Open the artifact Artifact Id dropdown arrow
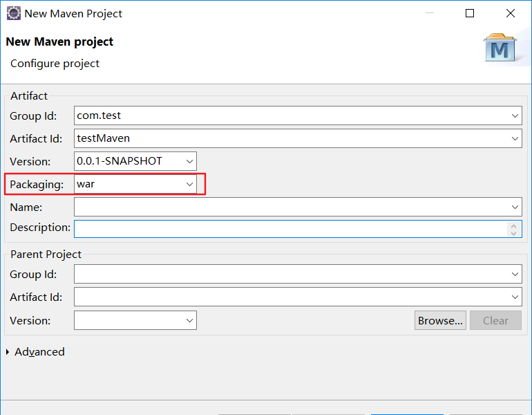Viewport: 532px width, 415px height. pos(515,138)
